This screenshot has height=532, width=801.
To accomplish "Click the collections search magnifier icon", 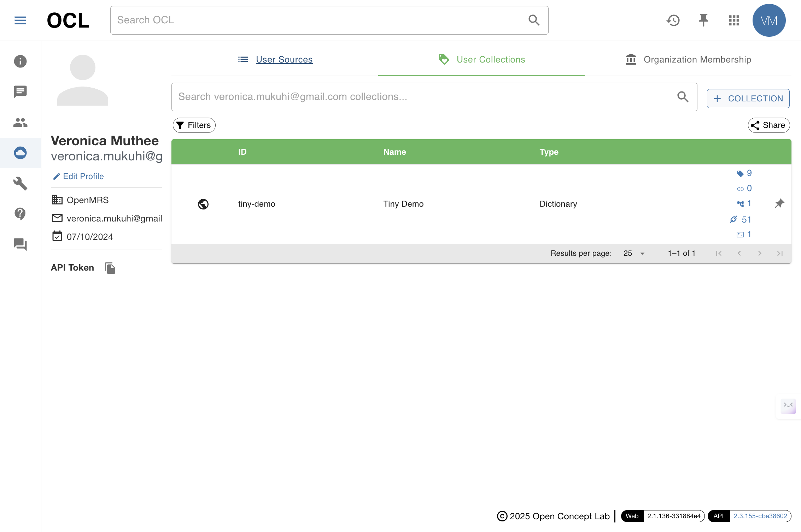I will coord(683,97).
